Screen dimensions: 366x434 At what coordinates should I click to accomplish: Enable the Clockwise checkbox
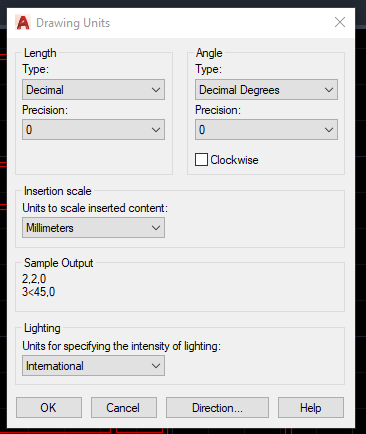tap(201, 160)
